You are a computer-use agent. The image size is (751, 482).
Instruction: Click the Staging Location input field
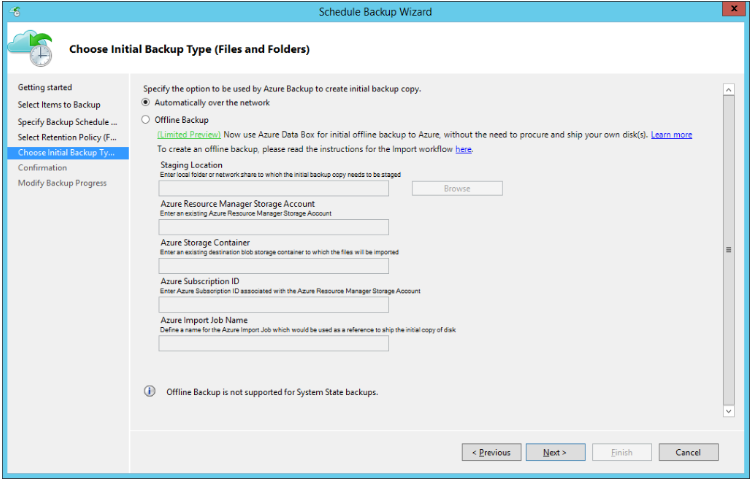tap(273, 188)
